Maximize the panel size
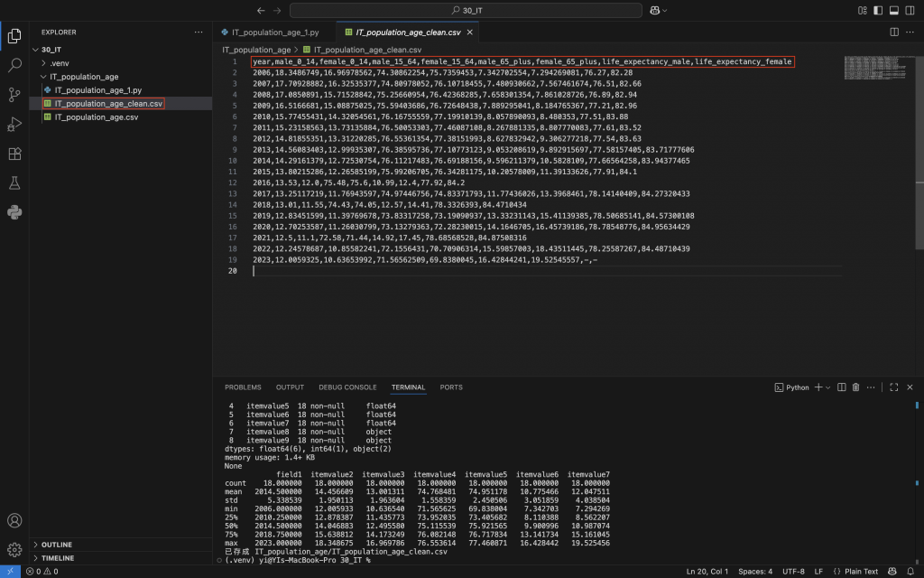Screen dimensions: 924x578 click(894, 387)
